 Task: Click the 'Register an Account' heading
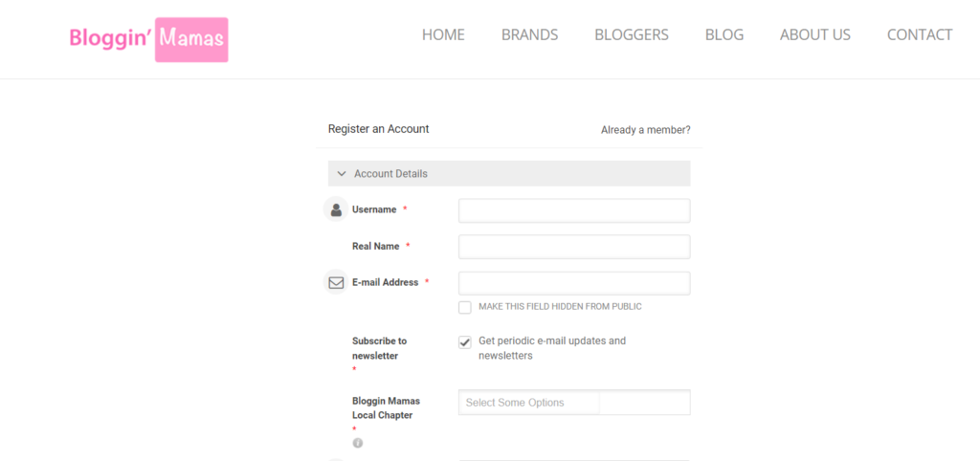pos(379,129)
